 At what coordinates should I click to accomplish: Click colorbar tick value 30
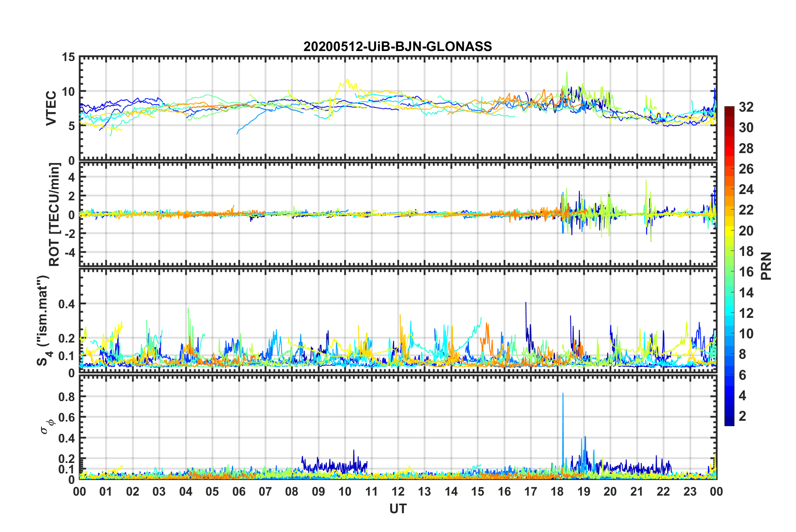(746, 128)
